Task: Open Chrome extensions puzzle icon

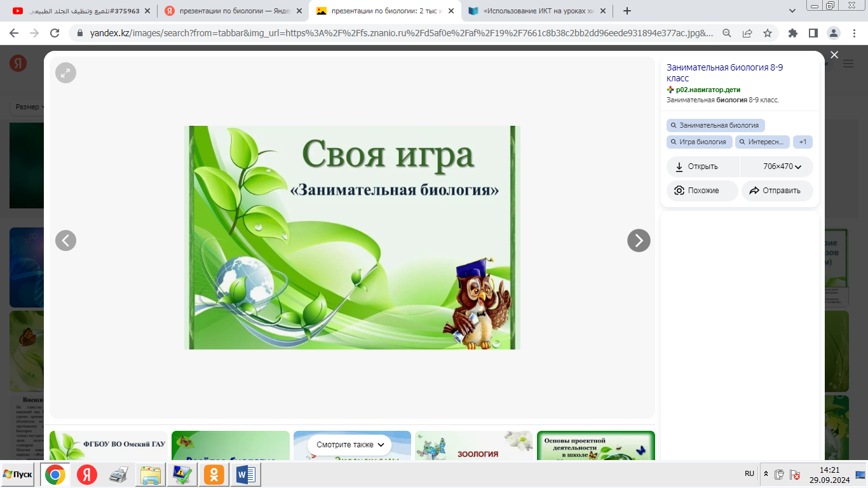Action: tap(792, 33)
